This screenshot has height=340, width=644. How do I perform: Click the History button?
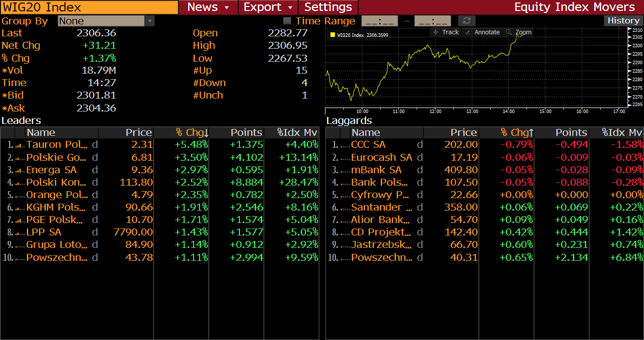tap(623, 20)
